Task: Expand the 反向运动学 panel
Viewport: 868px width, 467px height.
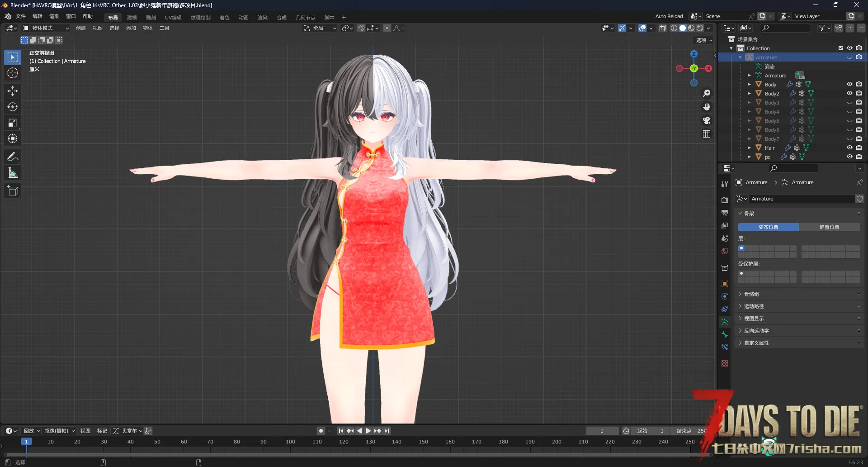Action: [756, 331]
